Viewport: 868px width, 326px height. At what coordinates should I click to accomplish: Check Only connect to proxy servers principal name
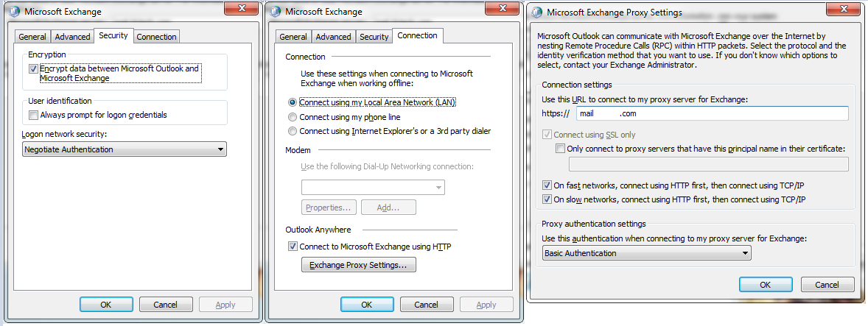point(561,149)
